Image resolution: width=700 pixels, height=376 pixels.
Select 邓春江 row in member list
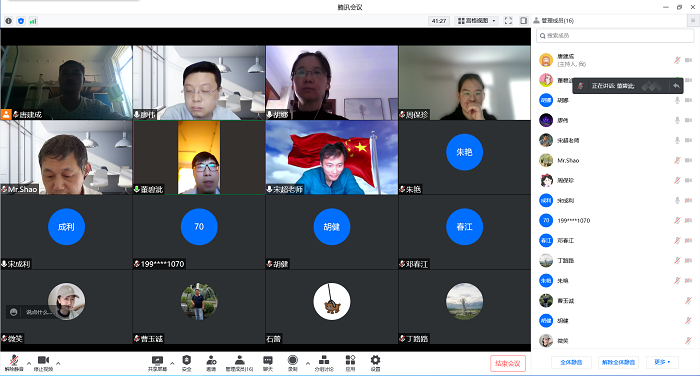(616, 240)
